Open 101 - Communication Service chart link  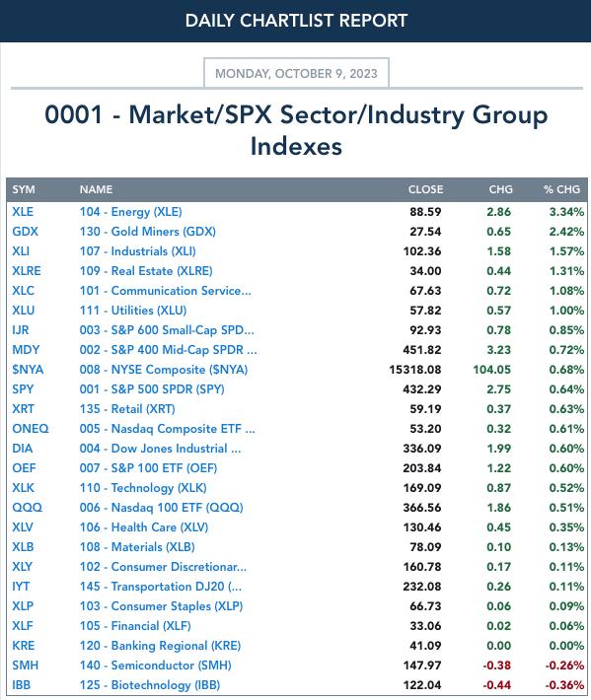point(166,291)
